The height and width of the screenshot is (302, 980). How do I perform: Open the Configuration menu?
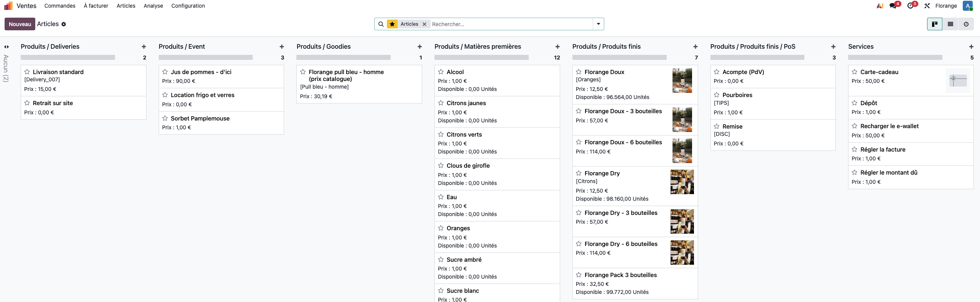[x=188, y=6]
